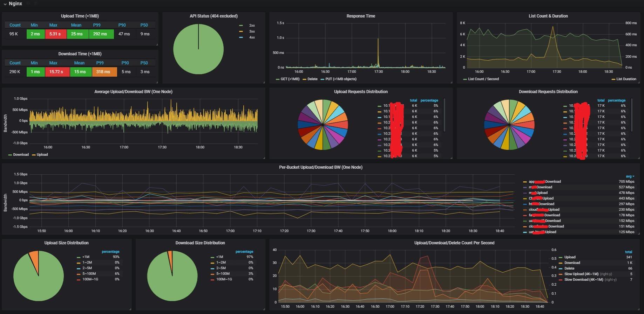The width and height of the screenshot is (644, 314).
Task: Click the yellow Upload legend marker in bandwidth panel
Action: [34, 155]
